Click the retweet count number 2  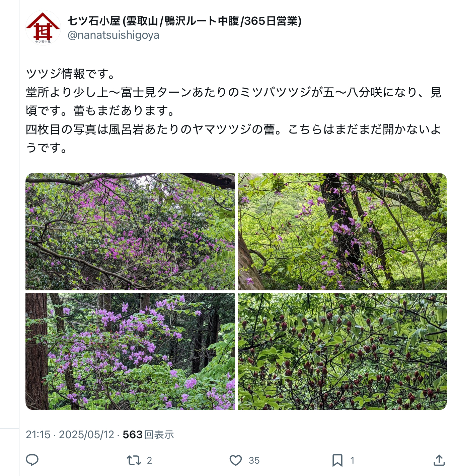point(149,461)
